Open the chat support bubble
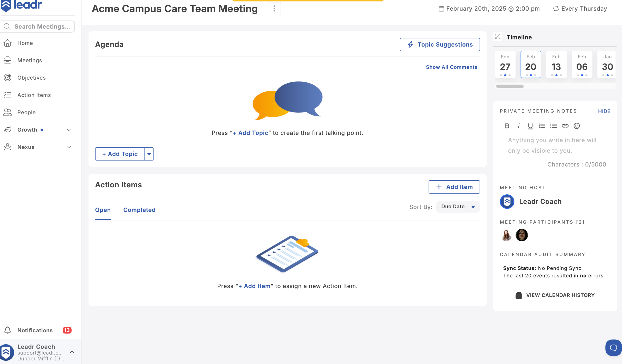The width and height of the screenshot is (622, 364). coord(613,348)
